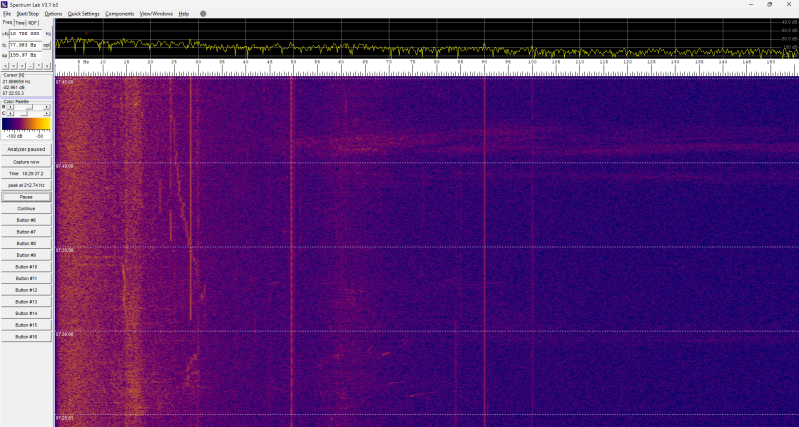Click right arrow of brightness B slider
Viewport: 799px width, 427px height.
point(47,107)
